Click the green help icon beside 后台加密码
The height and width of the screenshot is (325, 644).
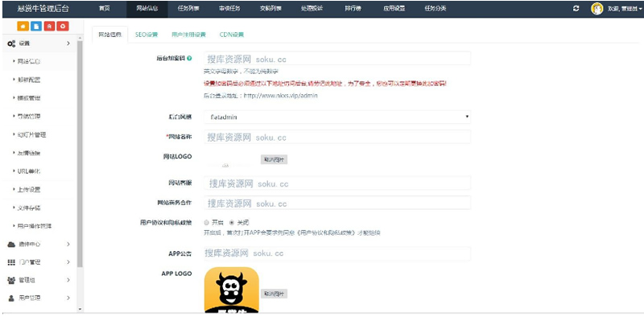click(190, 59)
